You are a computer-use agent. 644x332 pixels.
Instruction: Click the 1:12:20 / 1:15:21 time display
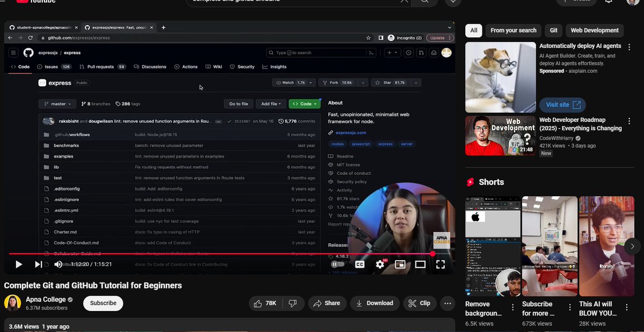(x=91, y=264)
